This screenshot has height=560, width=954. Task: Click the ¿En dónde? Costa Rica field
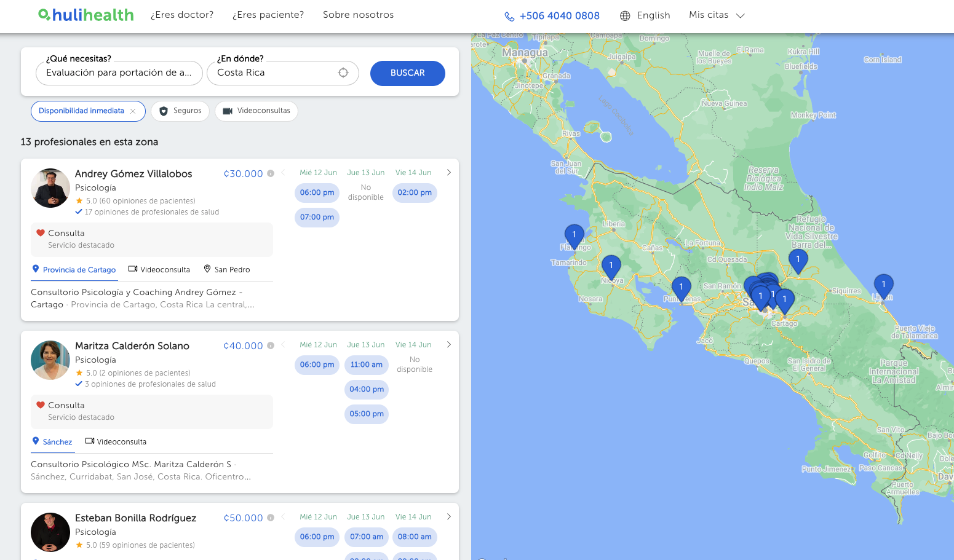pyautogui.click(x=283, y=73)
